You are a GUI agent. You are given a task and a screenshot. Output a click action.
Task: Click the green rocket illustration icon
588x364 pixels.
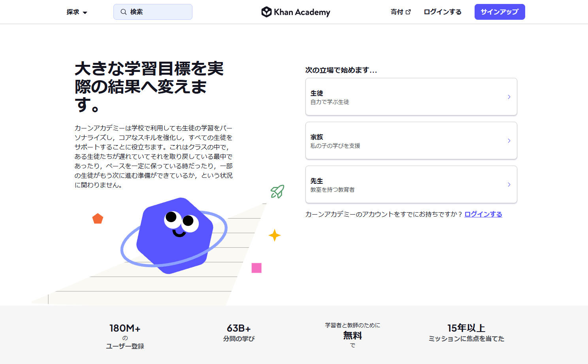coord(277,191)
